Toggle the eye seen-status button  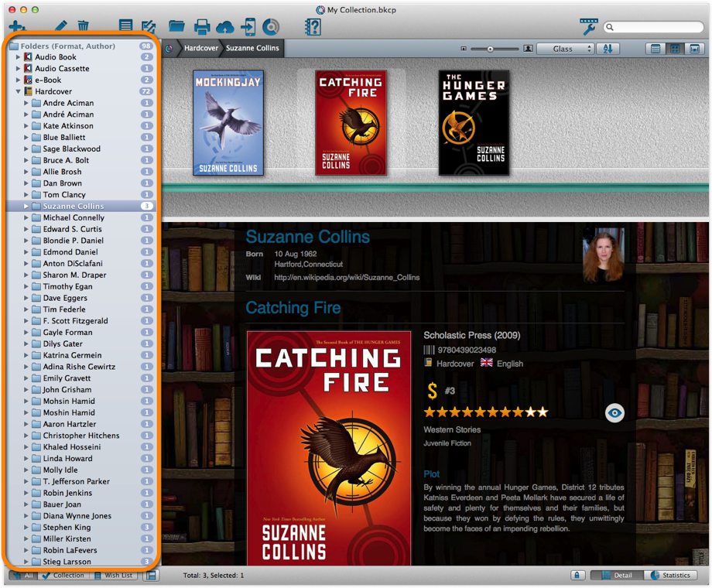(x=614, y=412)
